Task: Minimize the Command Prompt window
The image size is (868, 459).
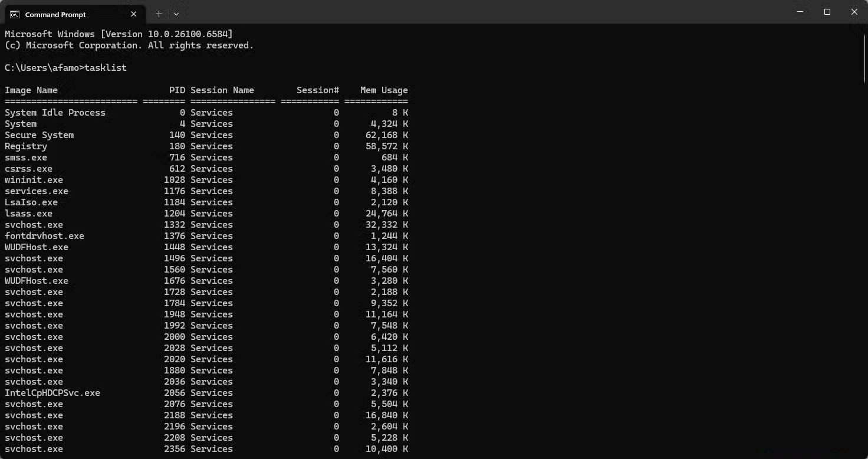Action: (x=800, y=11)
